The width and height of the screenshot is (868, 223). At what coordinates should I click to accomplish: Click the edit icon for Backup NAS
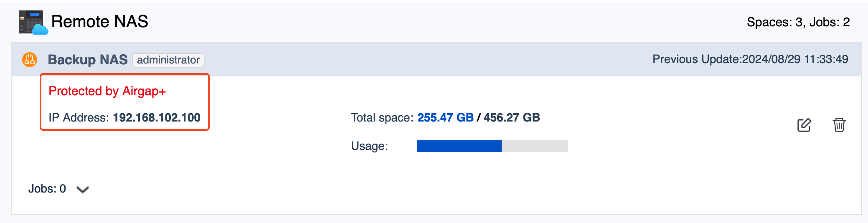coord(804,125)
